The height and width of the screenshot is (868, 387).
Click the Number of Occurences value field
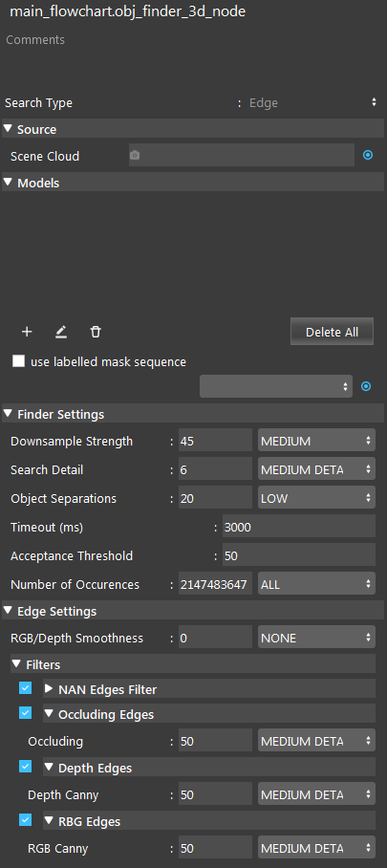tap(215, 584)
